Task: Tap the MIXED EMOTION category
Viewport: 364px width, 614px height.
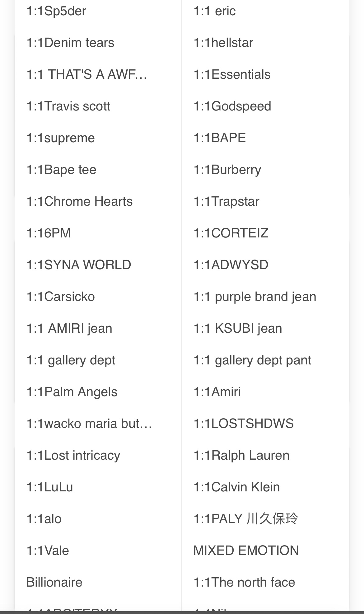Action: (246, 551)
